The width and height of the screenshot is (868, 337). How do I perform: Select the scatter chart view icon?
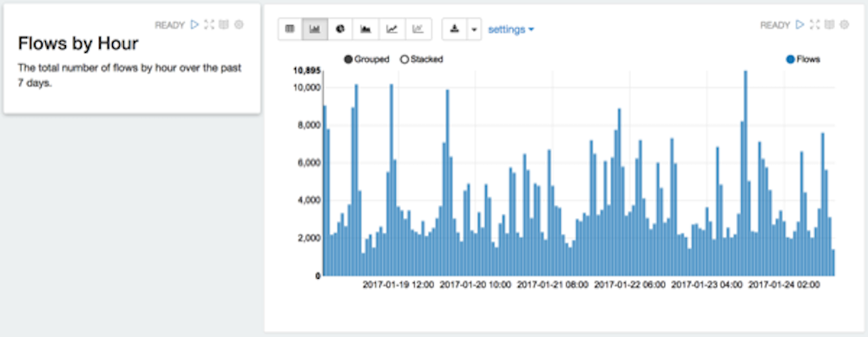click(x=418, y=29)
